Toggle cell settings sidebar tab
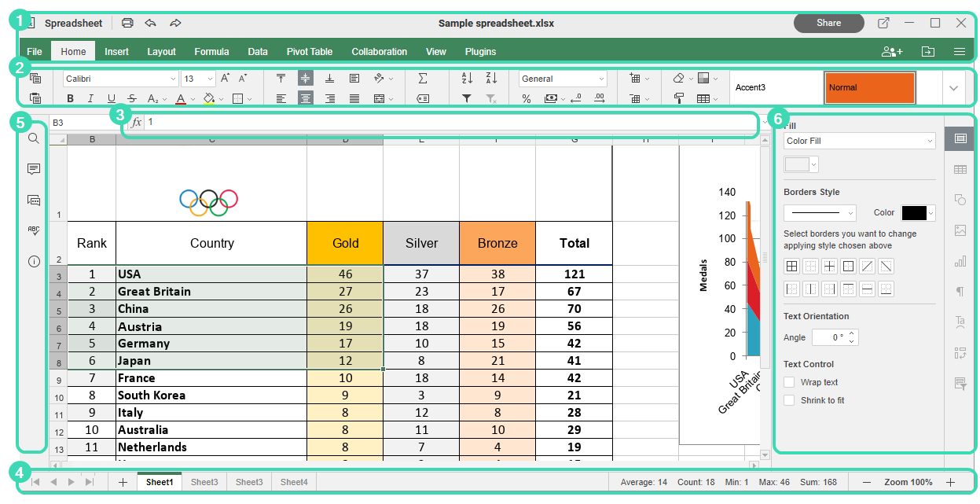This screenshot has height=504, width=980. point(960,138)
